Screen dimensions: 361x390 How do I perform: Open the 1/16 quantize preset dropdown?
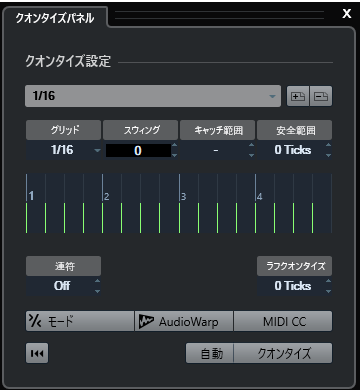(x=153, y=96)
